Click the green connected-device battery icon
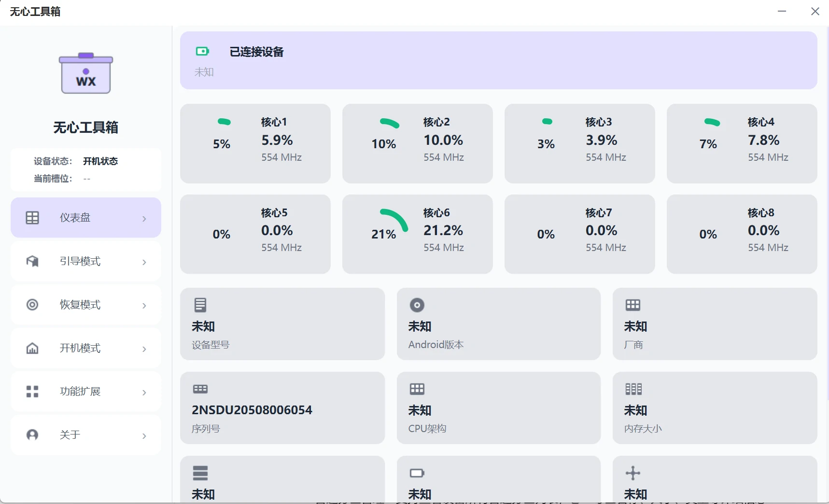 202,51
